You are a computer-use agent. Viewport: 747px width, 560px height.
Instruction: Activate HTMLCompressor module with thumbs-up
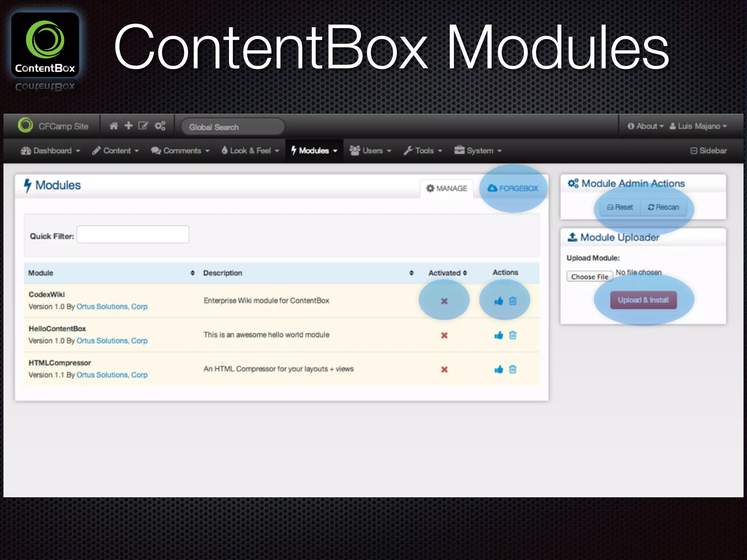pyautogui.click(x=499, y=370)
